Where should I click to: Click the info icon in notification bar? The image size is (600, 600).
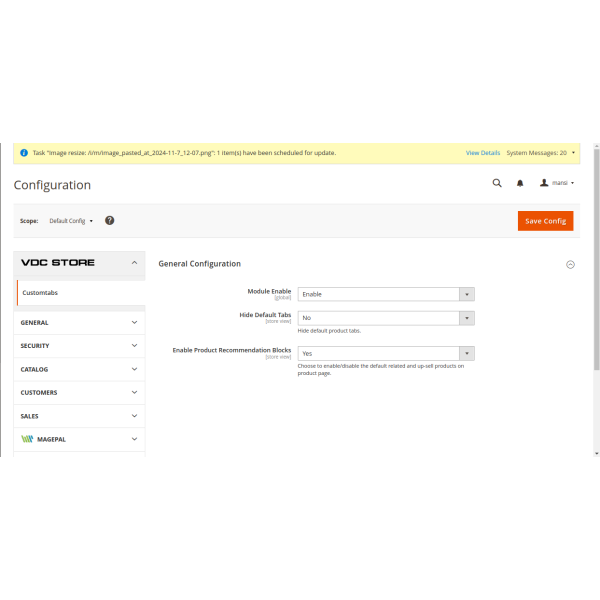pos(24,153)
